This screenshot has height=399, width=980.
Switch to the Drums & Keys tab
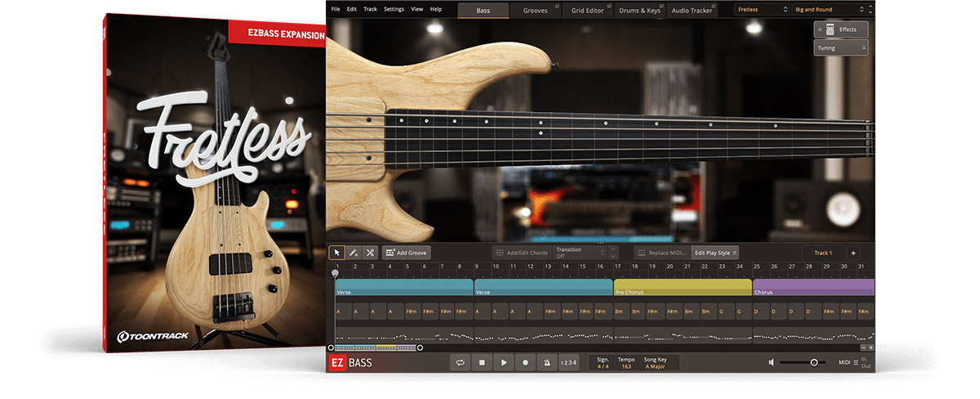pyautogui.click(x=641, y=10)
